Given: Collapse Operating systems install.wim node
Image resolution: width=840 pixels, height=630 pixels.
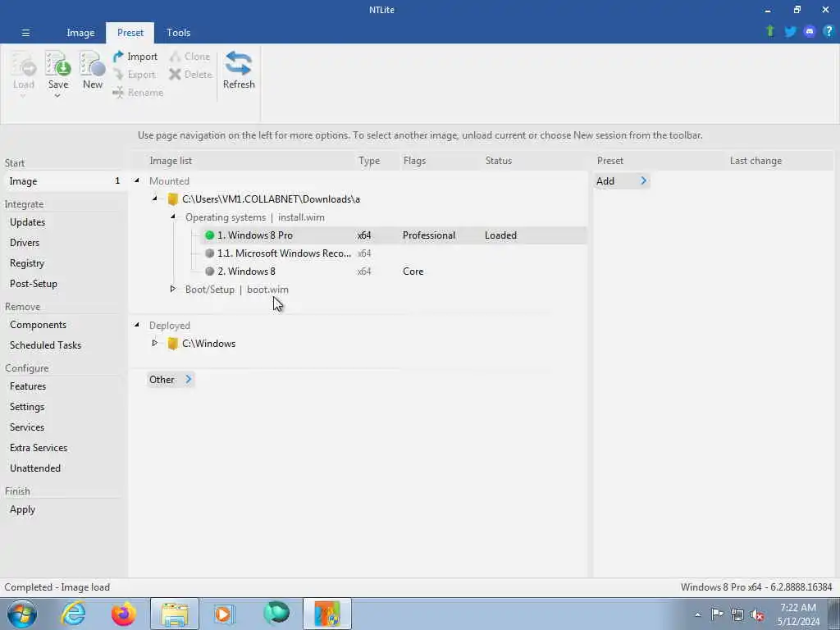Looking at the screenshot, I should coord(173,217).
